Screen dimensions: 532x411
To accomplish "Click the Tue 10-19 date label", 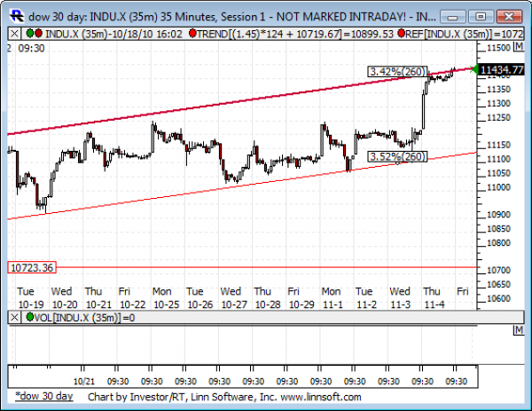I will pyautogui.click(x=30, y=298).
